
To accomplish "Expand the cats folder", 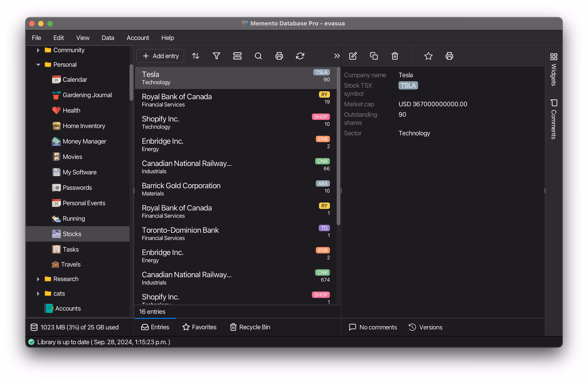I will 38,293.
